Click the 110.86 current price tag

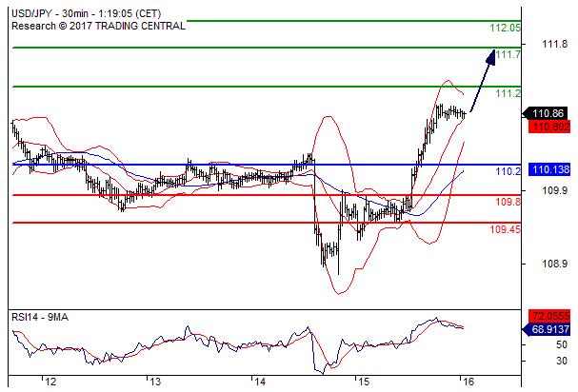[547, 113]
